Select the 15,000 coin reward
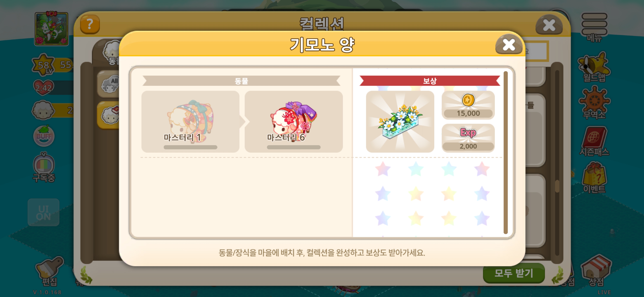This screenshot has height=297, width=644. 468,105
